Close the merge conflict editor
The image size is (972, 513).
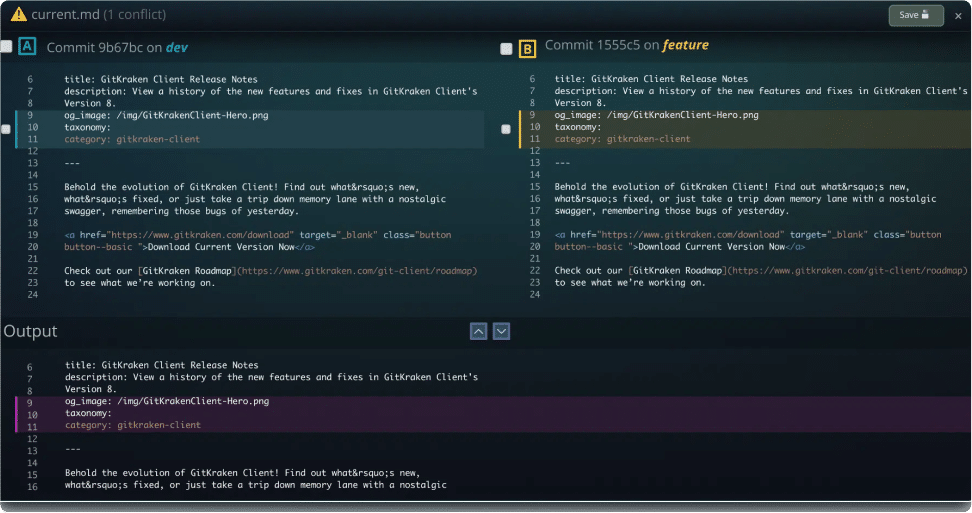click(x=958, y=16)
